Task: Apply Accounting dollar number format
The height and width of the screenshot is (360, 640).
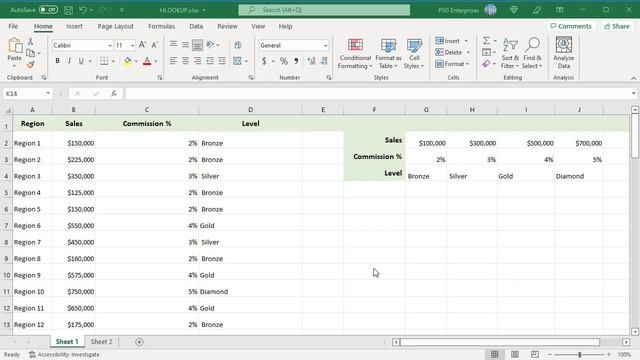Action: tap(264, 61)
